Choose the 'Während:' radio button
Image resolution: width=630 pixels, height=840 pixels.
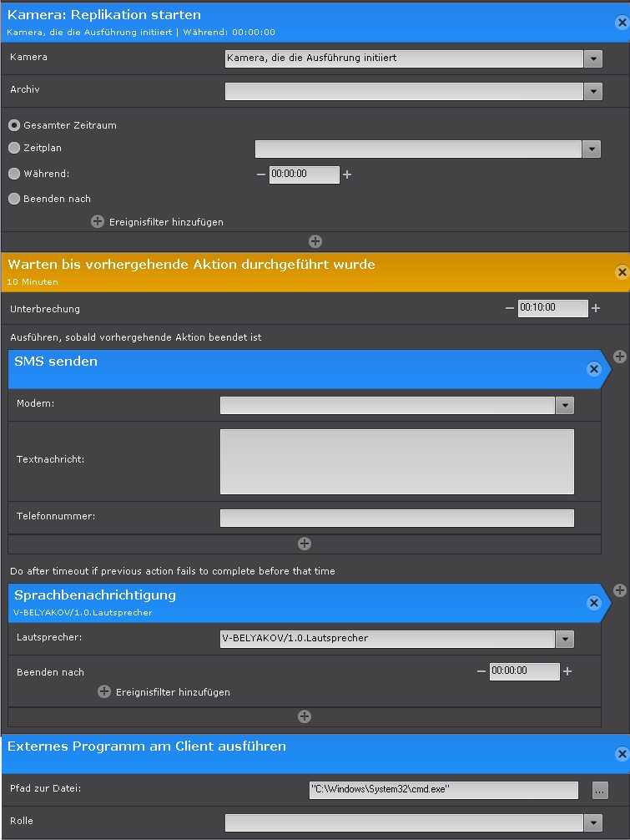click(x=14, y=174)
